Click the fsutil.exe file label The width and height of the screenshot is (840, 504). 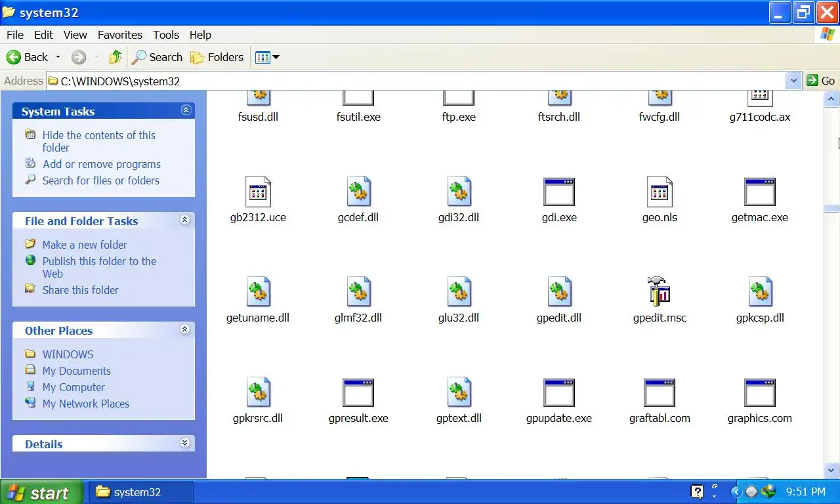coord(358,117)
